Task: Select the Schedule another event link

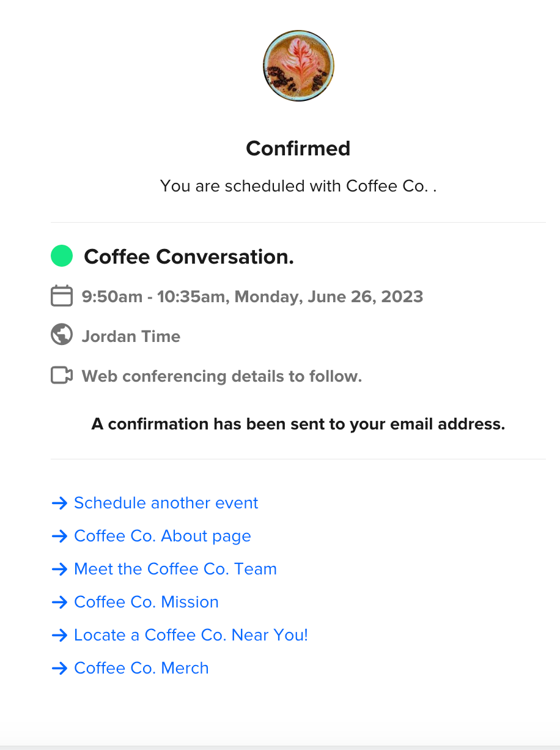Action: (x=166, y=503)
